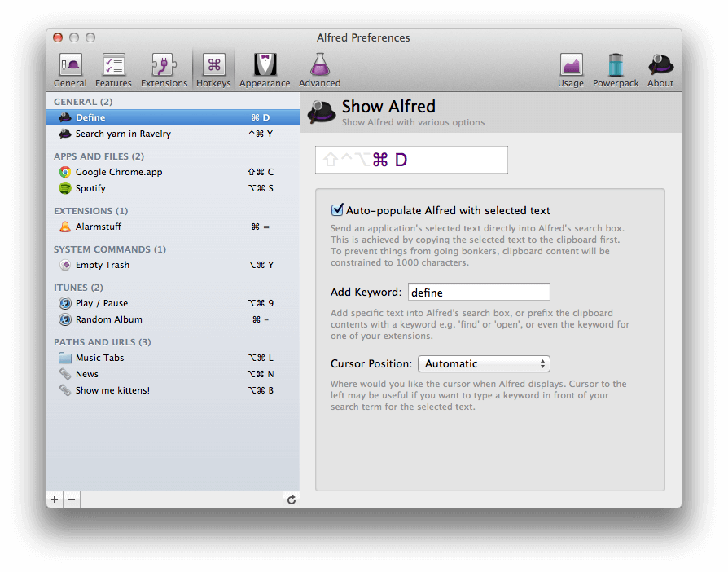Screen dimensions: 728x572
Task: Select the Google Chrome.app hotkey
Action: (119, 172)
